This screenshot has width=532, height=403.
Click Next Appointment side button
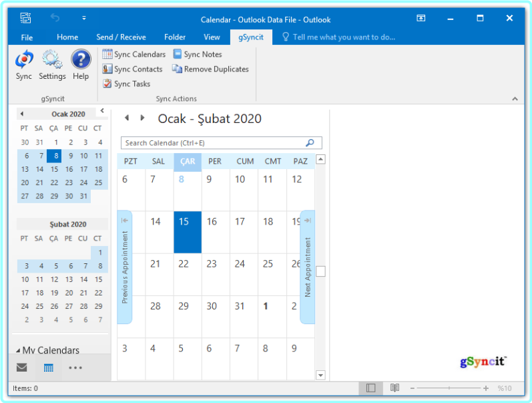click(307, 267)
